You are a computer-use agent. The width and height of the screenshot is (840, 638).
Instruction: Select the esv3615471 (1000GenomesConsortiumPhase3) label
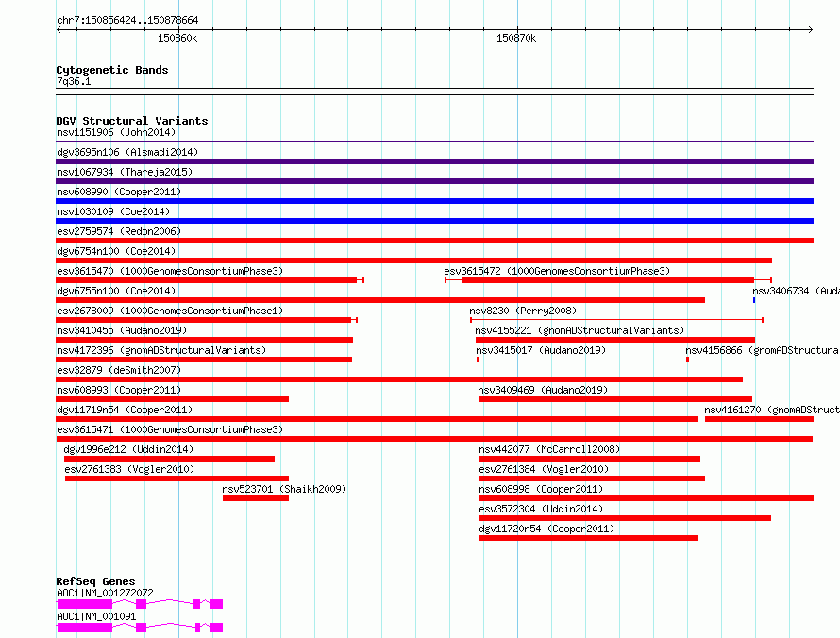tap(170, 429)
